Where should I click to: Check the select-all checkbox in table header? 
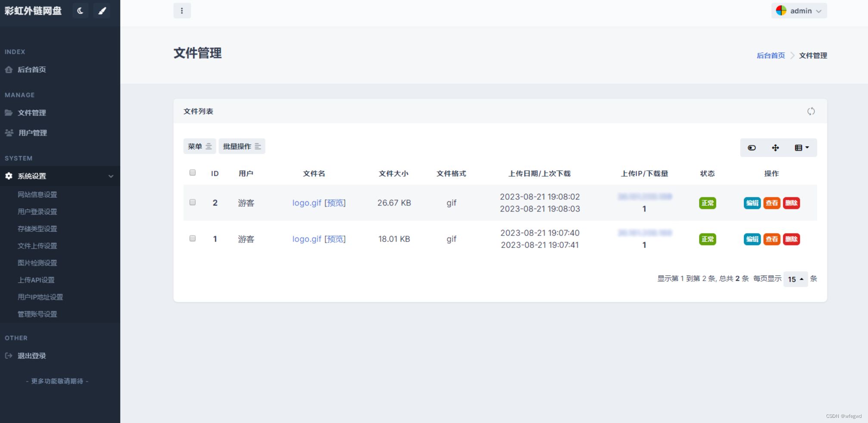[193, 173]
